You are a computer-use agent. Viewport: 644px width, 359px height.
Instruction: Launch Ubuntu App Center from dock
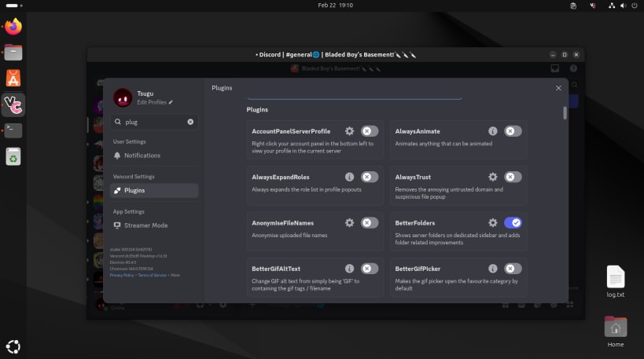pyautogui.click(x=13, y=79)
